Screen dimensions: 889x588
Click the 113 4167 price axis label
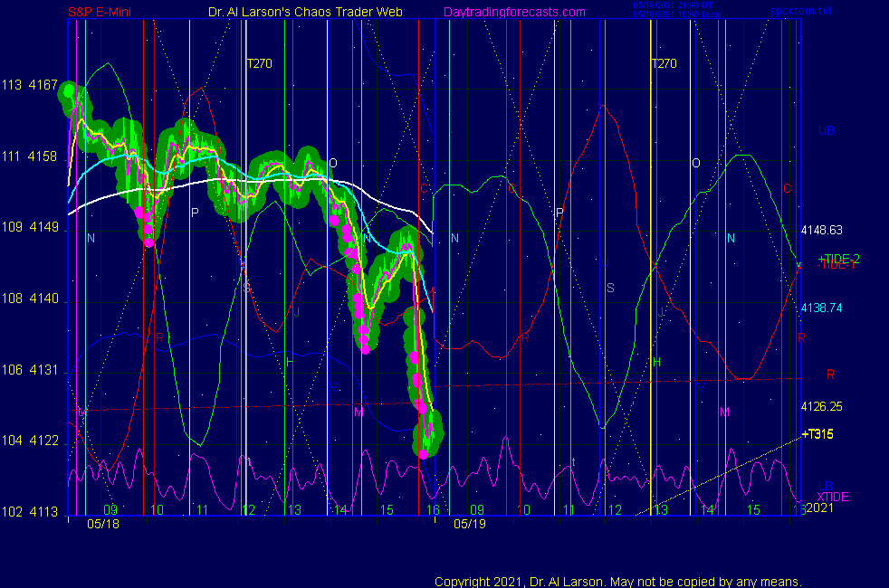click(30, 85)
